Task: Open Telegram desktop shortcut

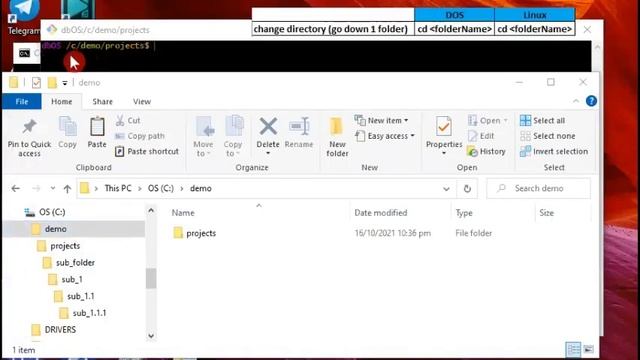Action: [x=24, y=16]
